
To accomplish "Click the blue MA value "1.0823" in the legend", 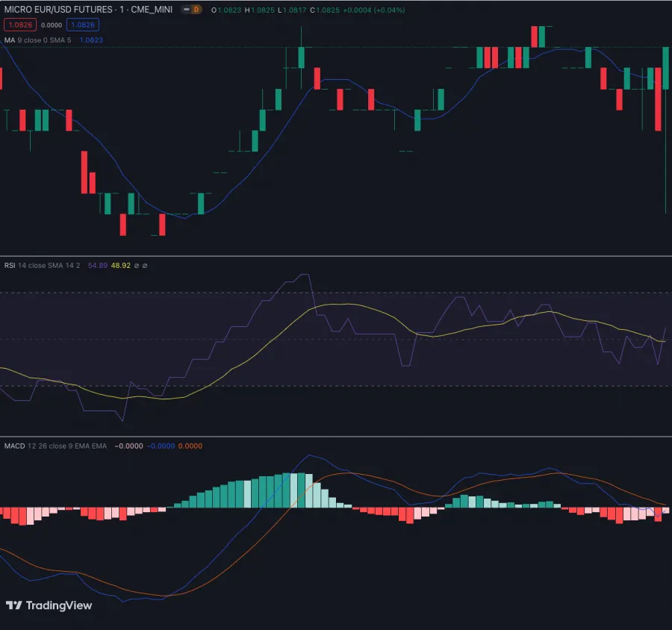I will click(x=92, y=40).
